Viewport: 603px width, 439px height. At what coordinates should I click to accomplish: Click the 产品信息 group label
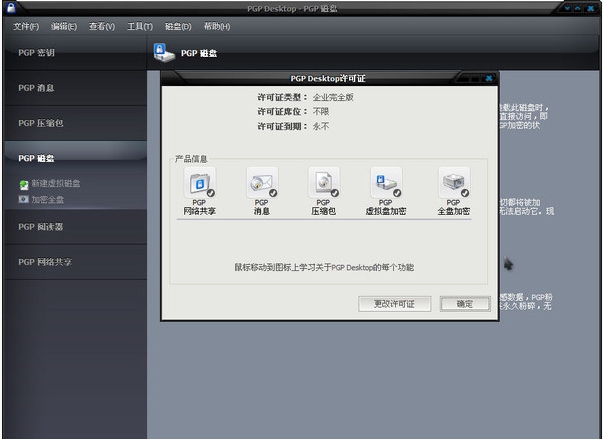pos(191,159)
